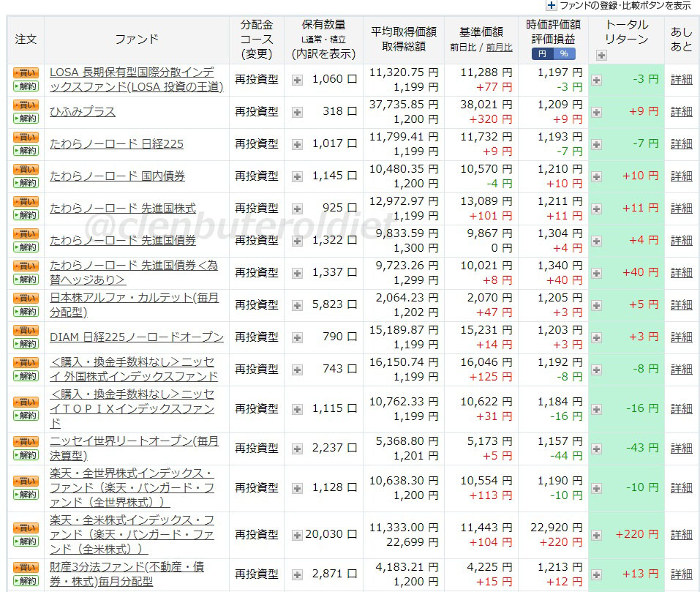Expand total return detail for +13円 row
This screenshot has width=700, height=592.
click(596, 574)
